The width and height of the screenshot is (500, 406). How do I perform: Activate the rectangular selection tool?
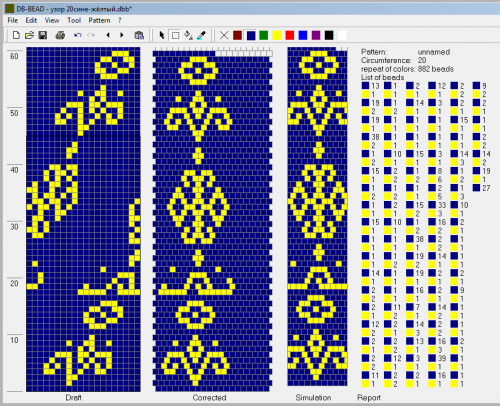175,35
